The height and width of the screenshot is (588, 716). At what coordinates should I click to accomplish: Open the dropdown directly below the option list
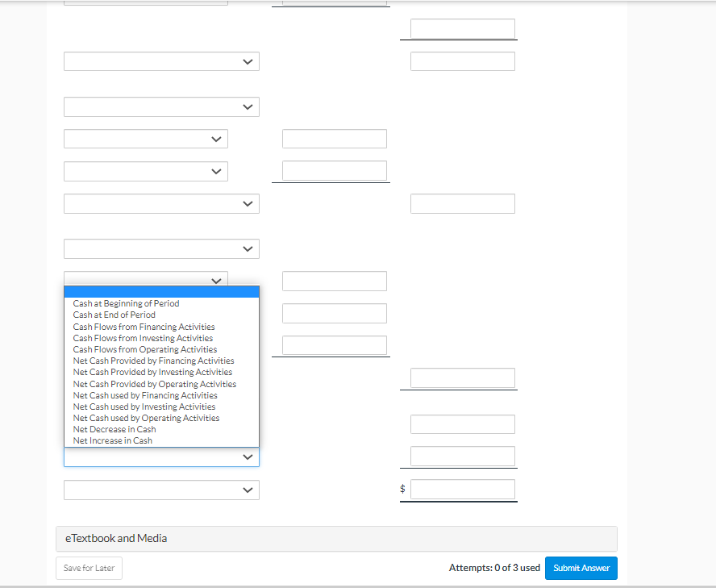click(x=160, y=457)
